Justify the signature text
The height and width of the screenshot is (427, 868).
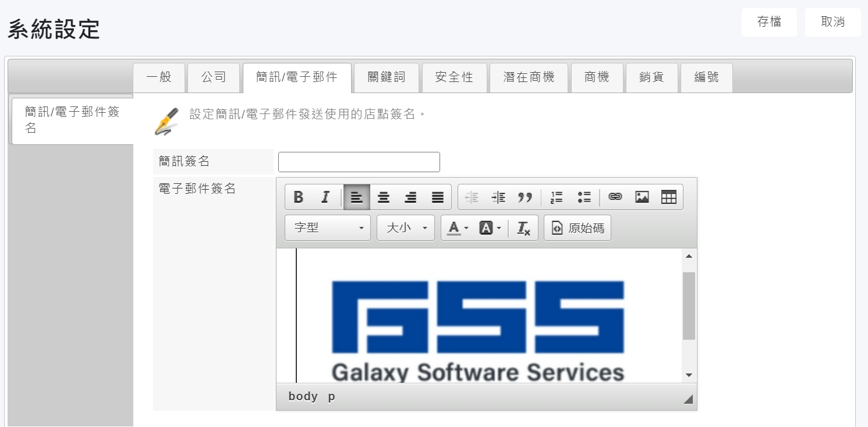point(438,197)
